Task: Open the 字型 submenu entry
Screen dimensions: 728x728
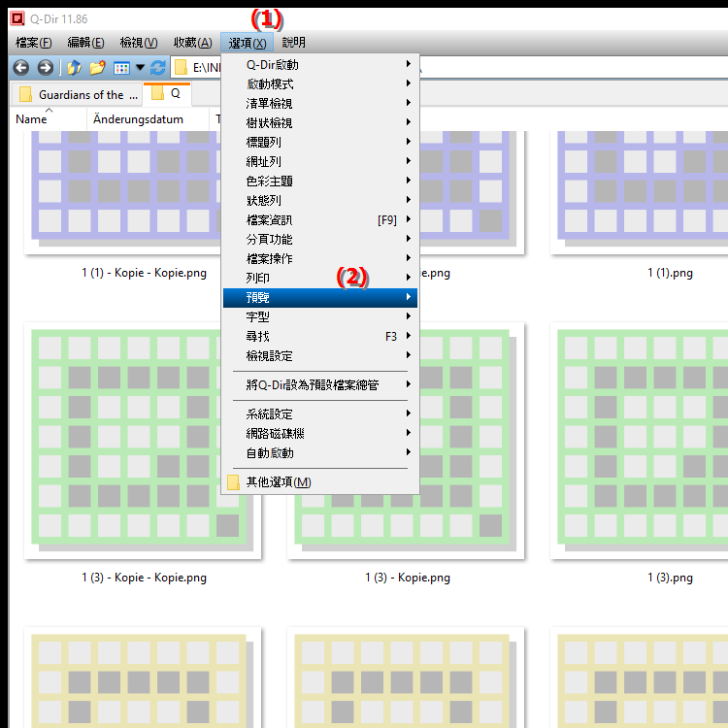Action: 320,317
